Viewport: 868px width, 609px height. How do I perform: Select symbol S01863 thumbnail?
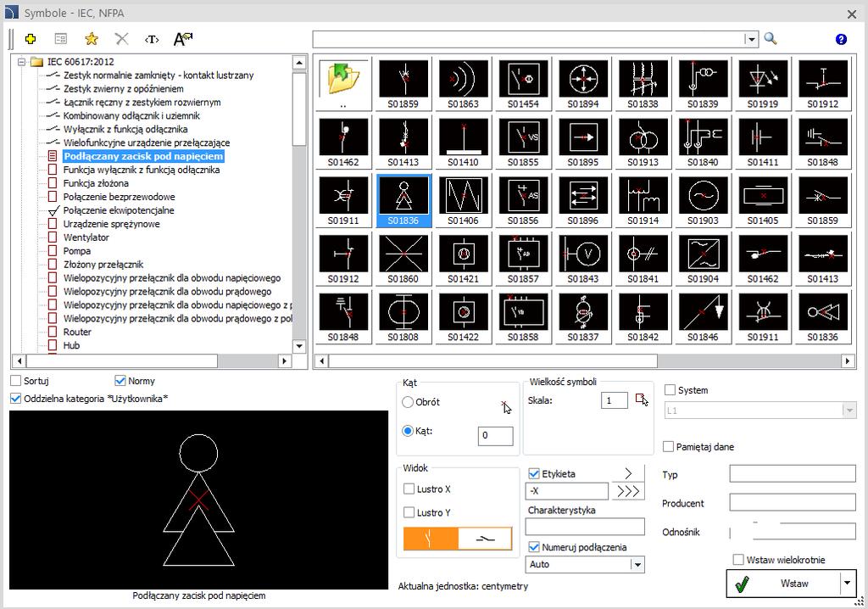[463, 84]
